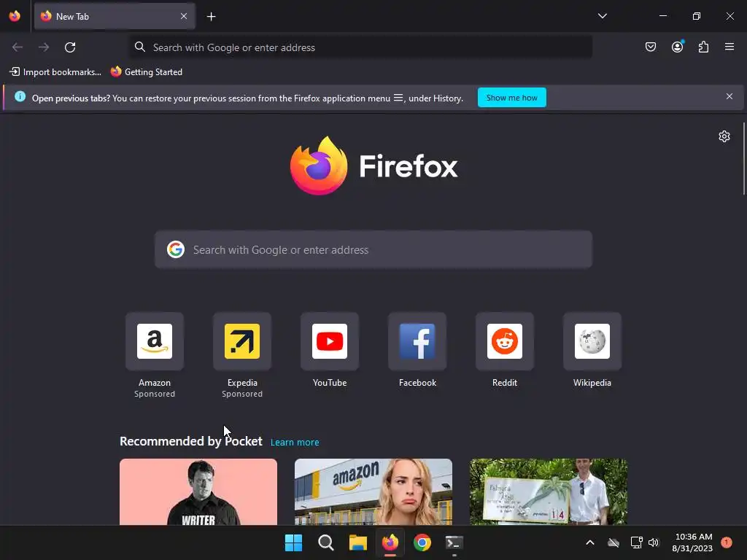Click the Firefox taskbar icon
Image resolution: width=747 pixels, height=560 pixels.
click(x=390, y=542)
